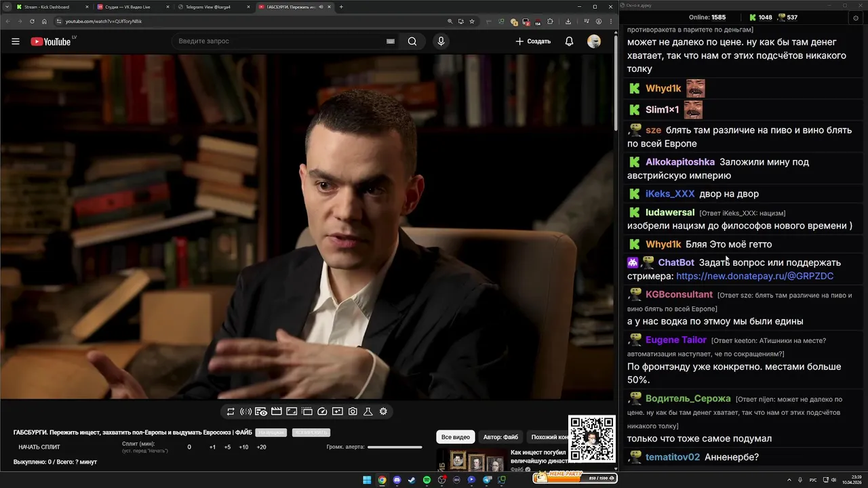Take a screenshot with the camera icon

coord(353,411)
